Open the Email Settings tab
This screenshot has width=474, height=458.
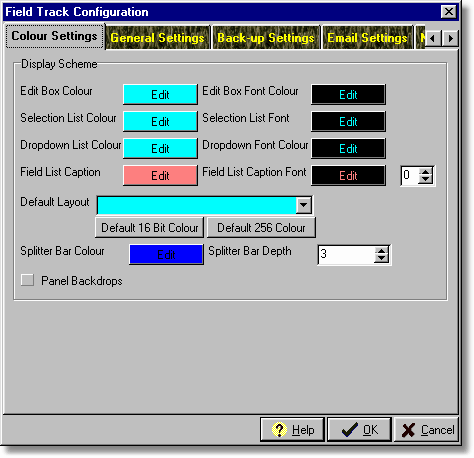pyautogui.click(x=367, y=38)
